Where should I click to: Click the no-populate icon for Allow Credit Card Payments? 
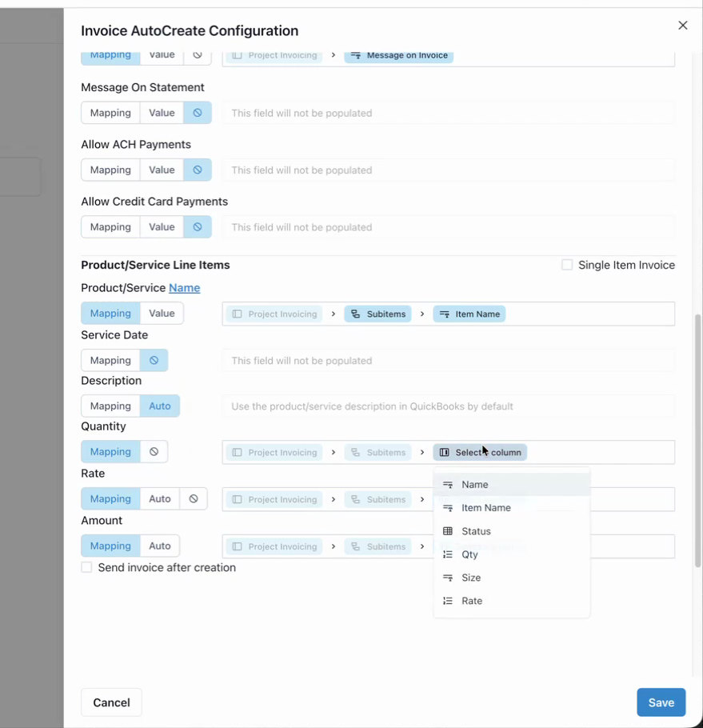pyautogui.click(x=198, y=227)
